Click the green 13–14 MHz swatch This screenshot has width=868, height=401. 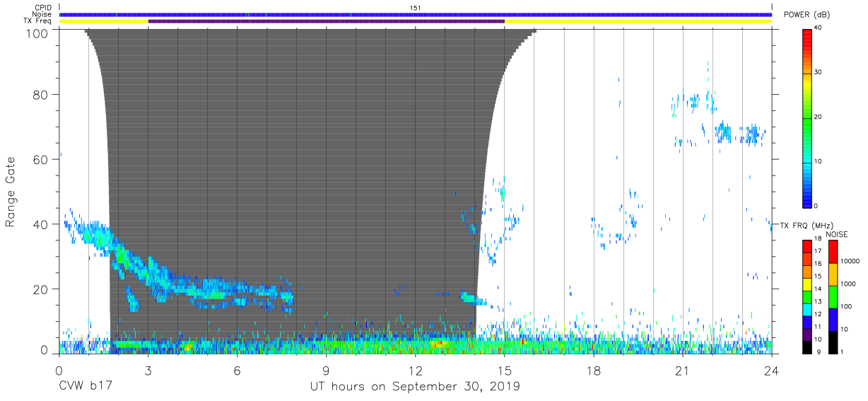tap(807, 297)
